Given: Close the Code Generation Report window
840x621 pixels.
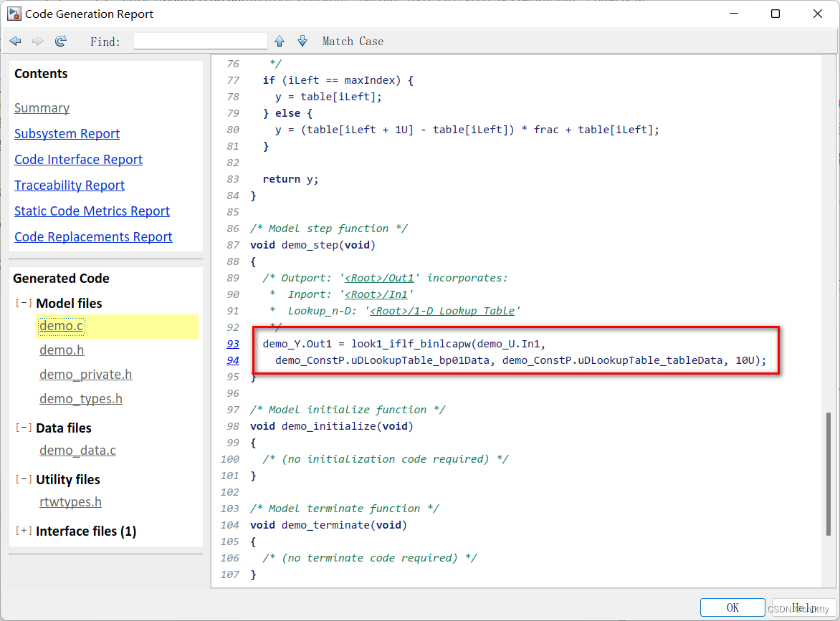Looking at the screenshot, I should pyautogui.click(x=818, y=14).
